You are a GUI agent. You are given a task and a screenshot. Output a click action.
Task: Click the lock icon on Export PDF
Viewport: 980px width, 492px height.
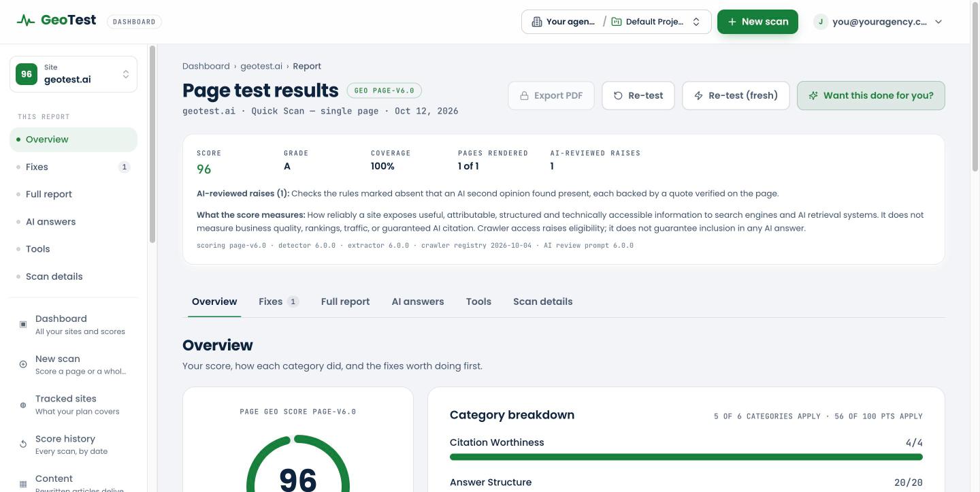pyautogui.click(x=525, y=96)
